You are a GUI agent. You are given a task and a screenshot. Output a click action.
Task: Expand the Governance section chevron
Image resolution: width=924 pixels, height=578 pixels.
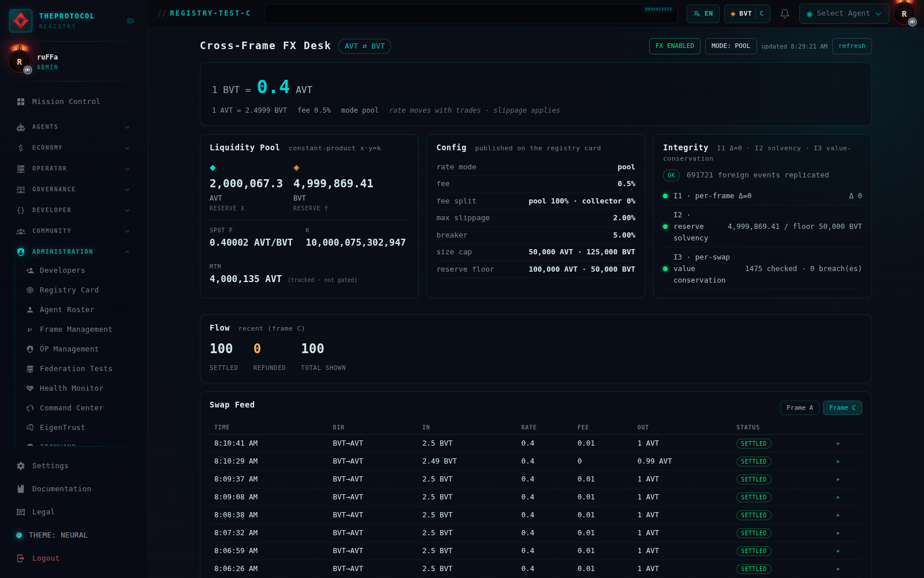pyautogui.click(x=127, y=190)
